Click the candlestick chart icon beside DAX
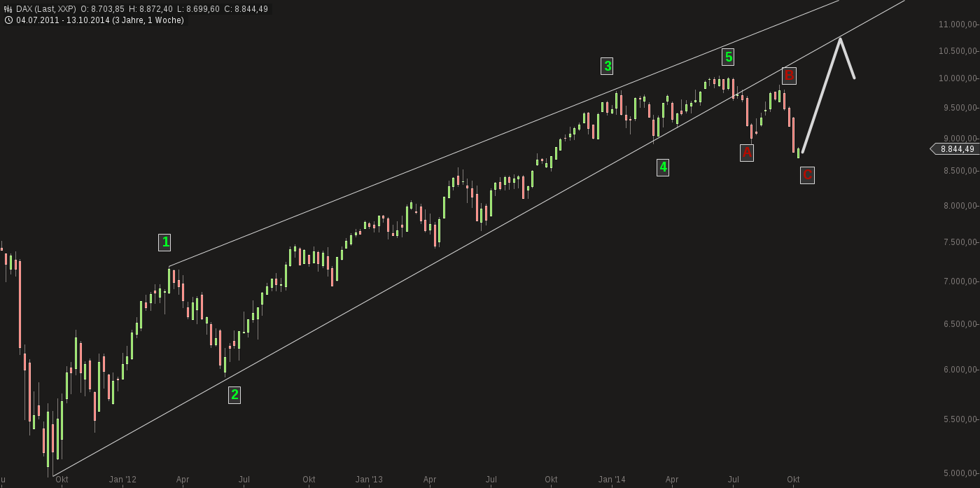This screenshot has height=488, width=980. [x=8, y=9]
